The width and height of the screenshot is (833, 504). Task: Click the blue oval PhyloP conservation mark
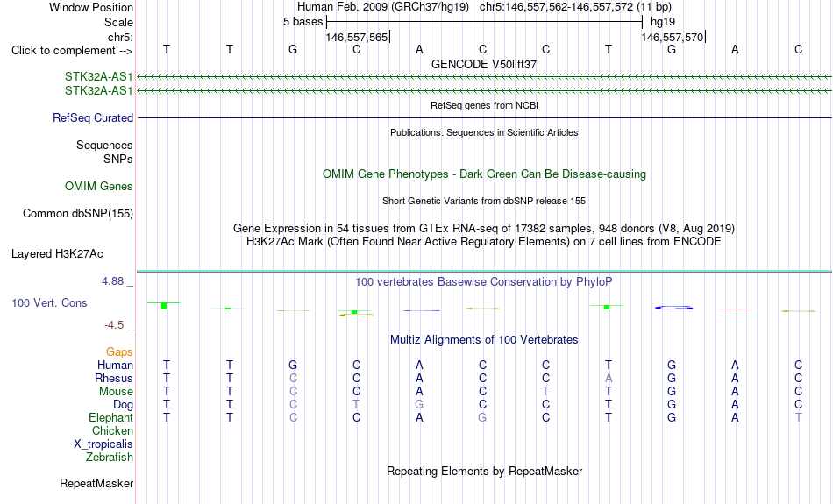[x=673, y=308]
